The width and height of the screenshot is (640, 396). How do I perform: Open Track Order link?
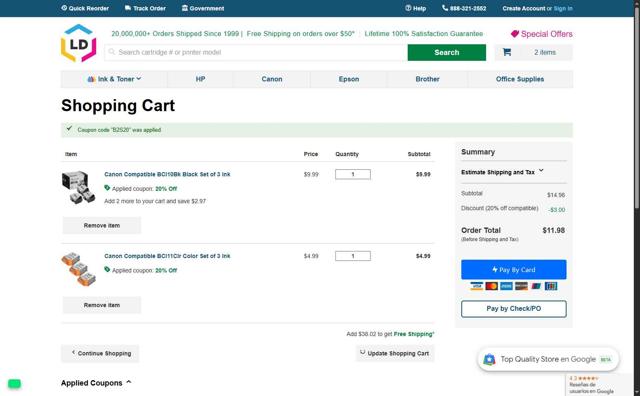[x=145, y=8]
